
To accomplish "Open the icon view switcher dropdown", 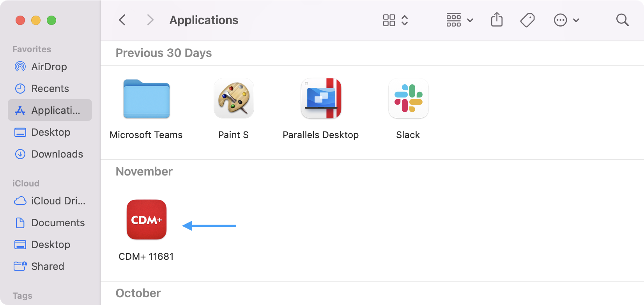I will coord(395,20).
